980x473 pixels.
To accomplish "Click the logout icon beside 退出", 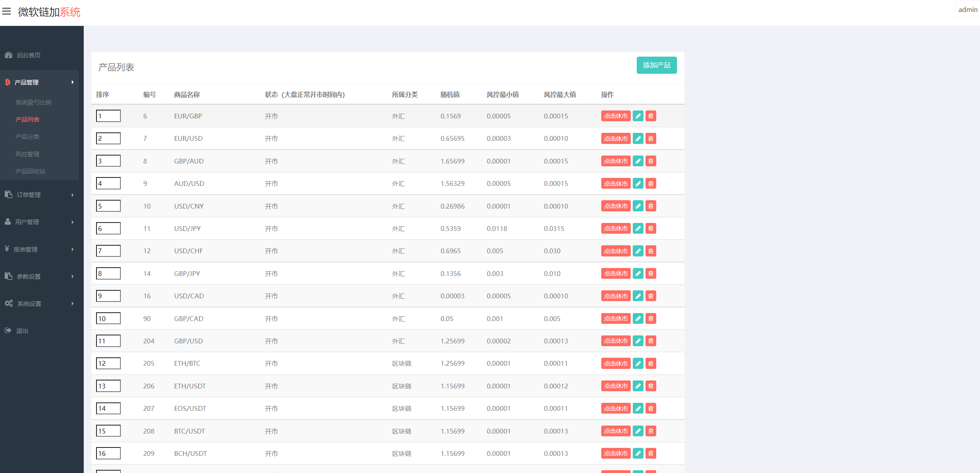I will pos(8,331).
